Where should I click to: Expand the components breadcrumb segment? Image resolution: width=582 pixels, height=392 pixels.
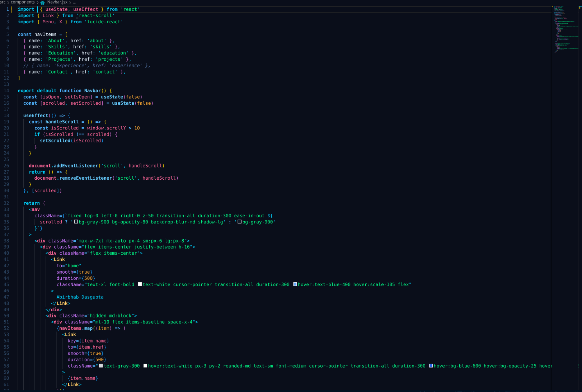point(23,2)
